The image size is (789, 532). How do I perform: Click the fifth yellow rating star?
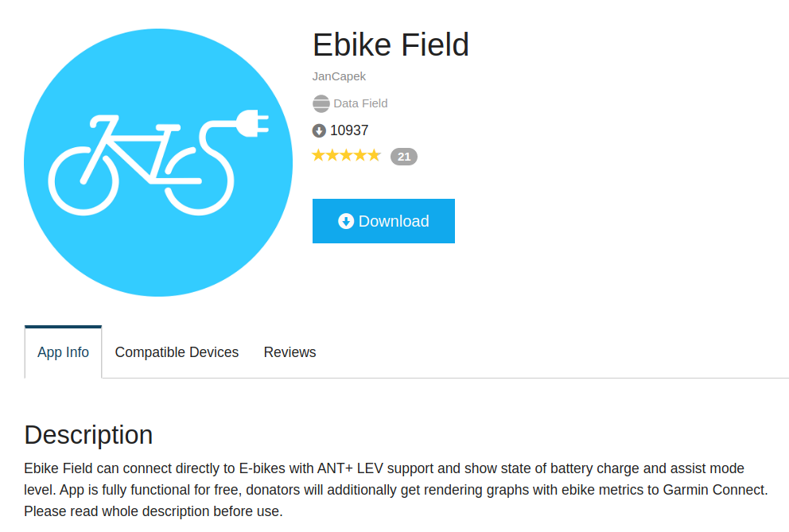tap(374, 156)
